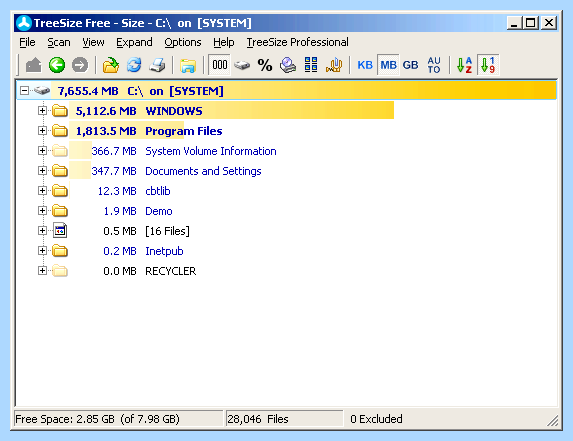573x441 pixels.
Task: Click System Volume Information folder icon
Action: click(60, 151)
